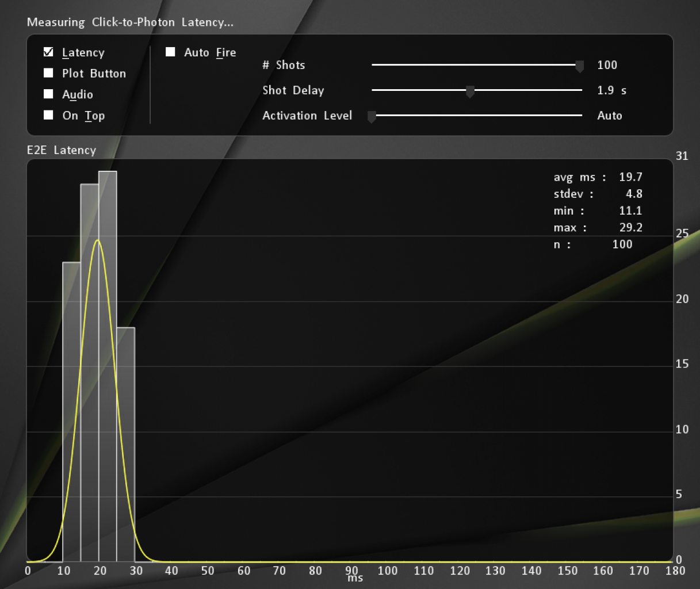Turn on the Audio checkbox
Screen dimensions: 700x589
click(48, 94)
